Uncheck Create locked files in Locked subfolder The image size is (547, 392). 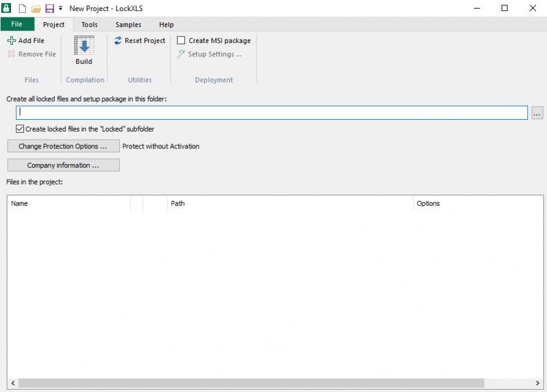(20, 129)
